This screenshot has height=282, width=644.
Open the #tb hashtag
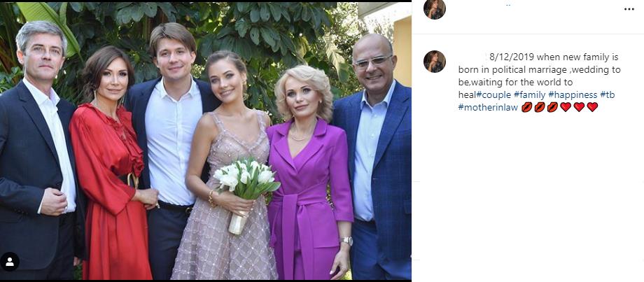coord(607,94)
